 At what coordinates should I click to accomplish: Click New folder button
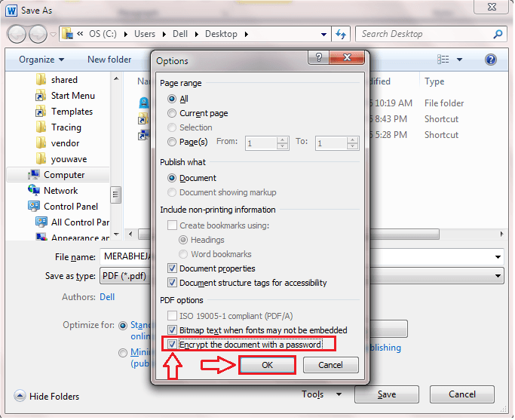pos(109,60)
